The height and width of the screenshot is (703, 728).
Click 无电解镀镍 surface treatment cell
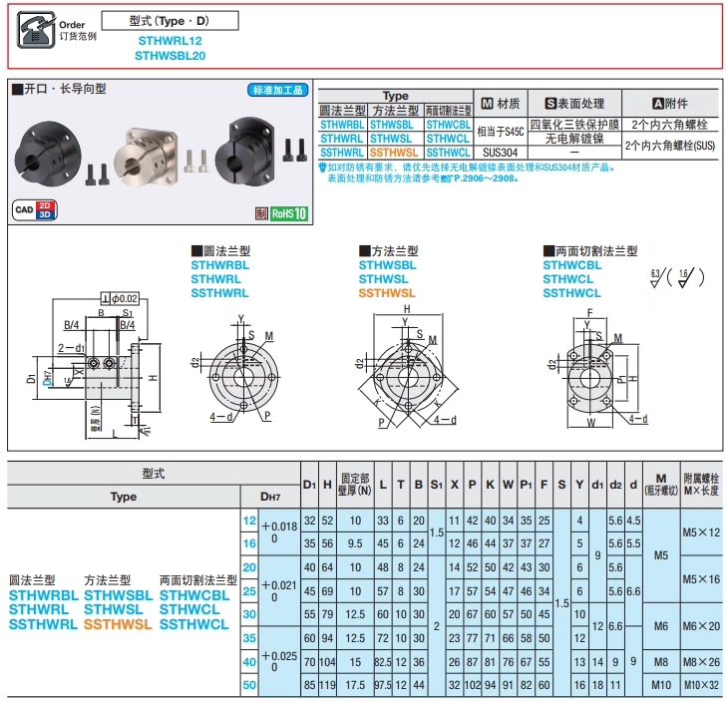tap(574, 139)
